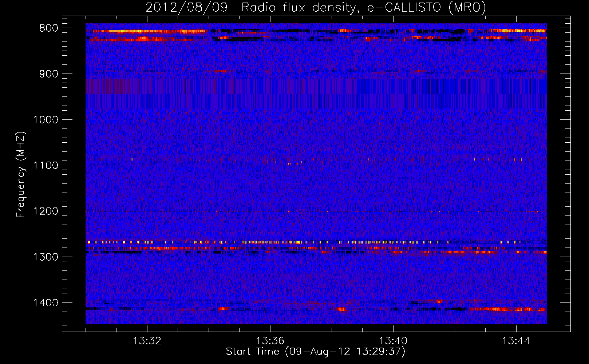Select the 900 frequency tick label
The height and width of the screenshot is (364, 589).
tap(49, 74)
